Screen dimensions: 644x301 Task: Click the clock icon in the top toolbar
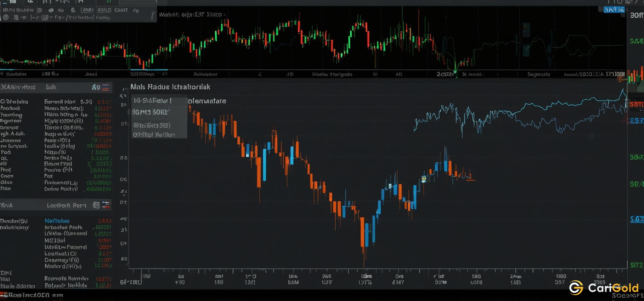pyautogui.click(x=40, y=10)
